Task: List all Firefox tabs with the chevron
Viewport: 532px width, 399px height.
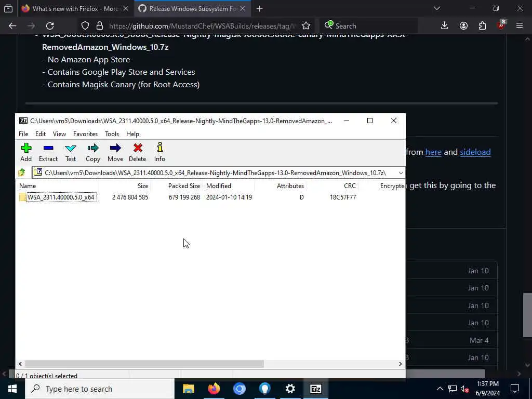Action: coord(436,8)
